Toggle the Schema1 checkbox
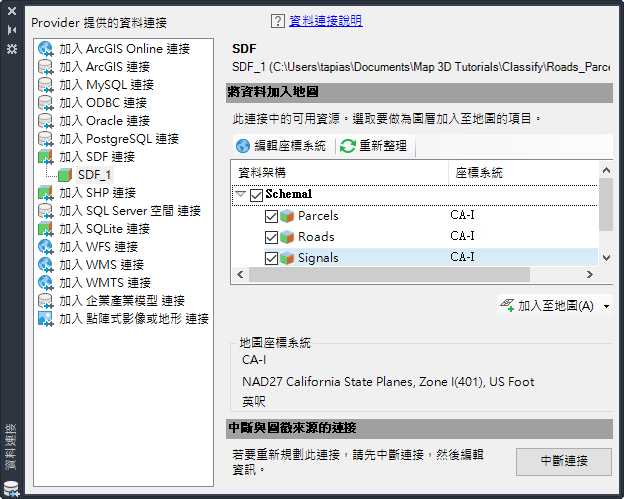The height and width of the screenshot is (499, 624). (256, 195)
